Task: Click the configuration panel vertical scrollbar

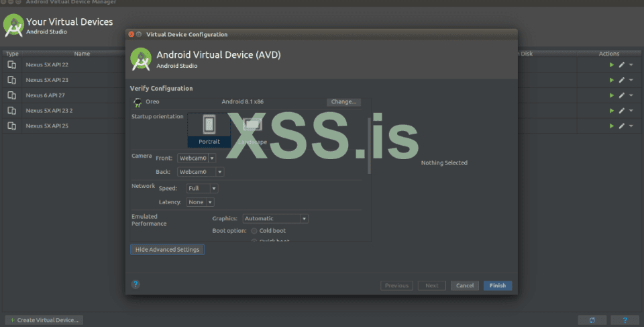Action: point(369,146)
